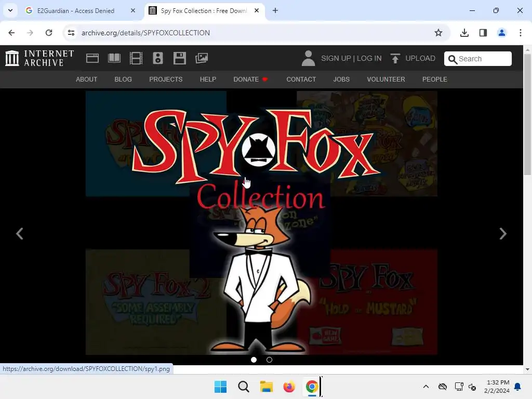The image size is (532, 399).
Task: Click PEOPLE link
Action: point(435,79)
